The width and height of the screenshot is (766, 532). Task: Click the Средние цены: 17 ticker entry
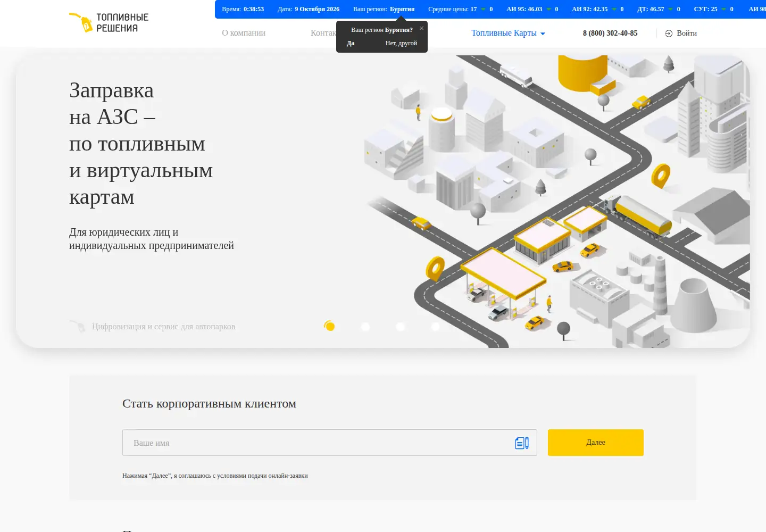click(461, 9)
